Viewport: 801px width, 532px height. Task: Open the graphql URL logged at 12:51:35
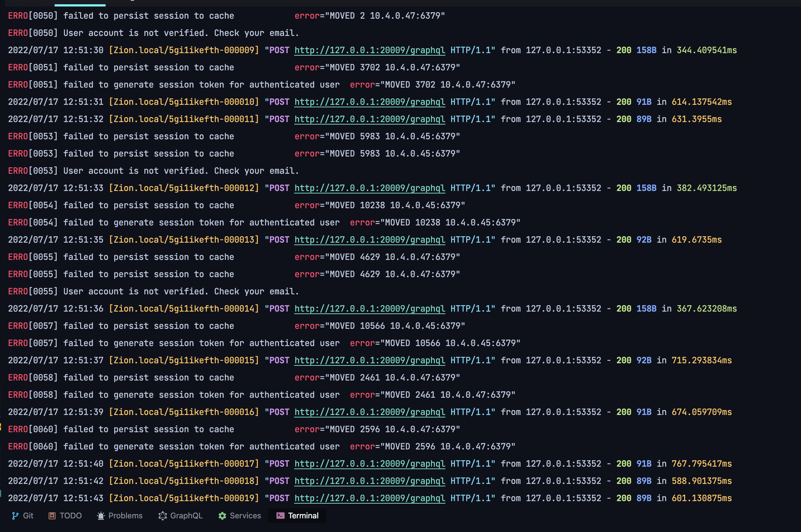(x=370, y=240)
